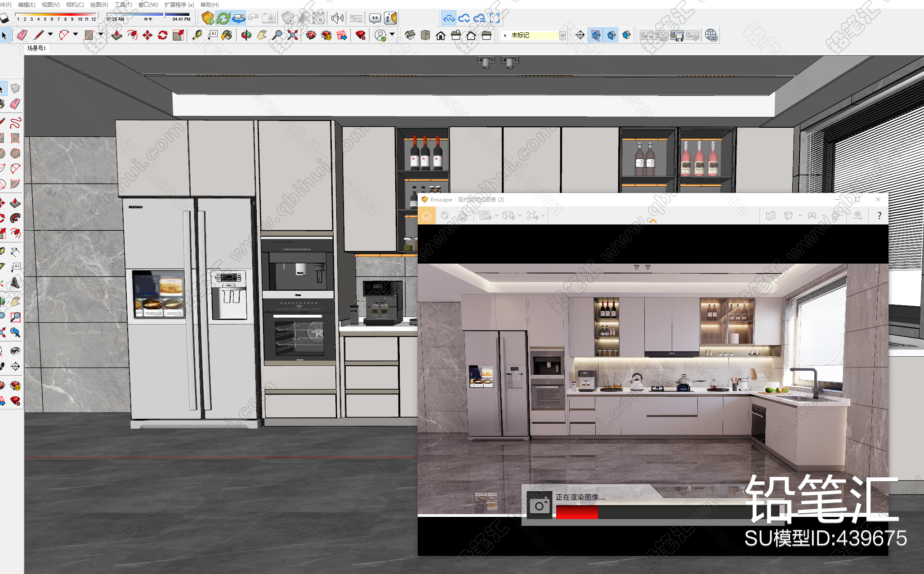Start Enscape render button
Image resolution: width=924 pixels, height=574 pixels.
coord(208,18)
